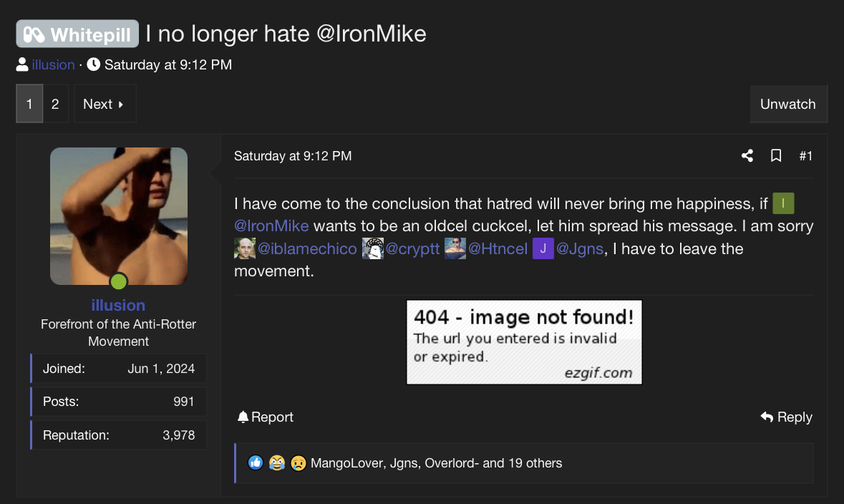Image resolution: width=844 pixels, height=504 pixels.
Task: Click the green I avatar before @IronMike
Action: pyautogui.click(x=783, y=203)
